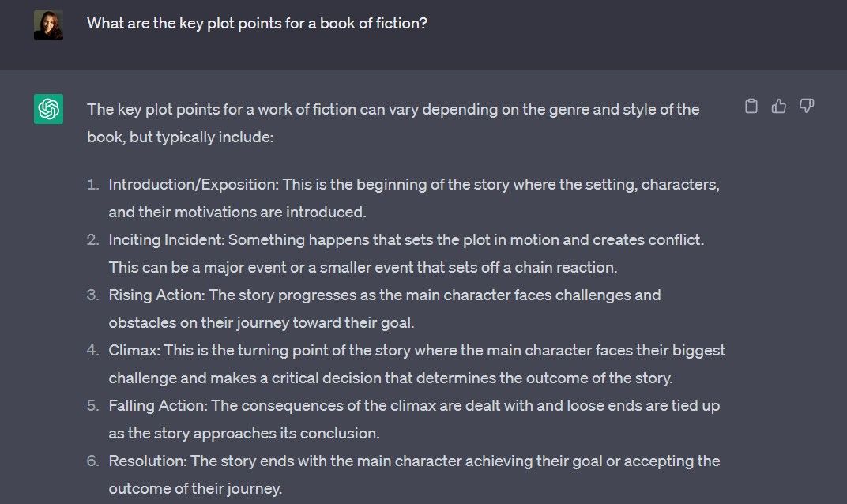The width and height of the screenshot is (847, 504).
Task: Give the response a thumbs down
Action: click(x=807, y=106)
